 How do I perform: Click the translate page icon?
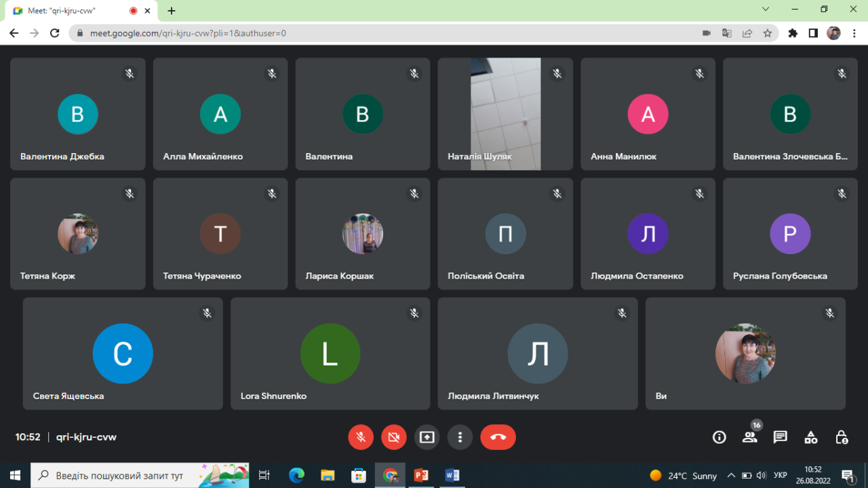click(726, 33)
